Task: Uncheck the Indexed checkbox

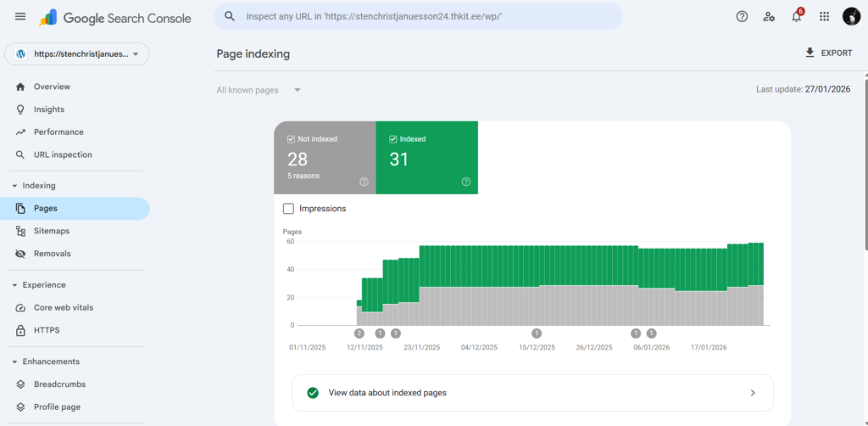Action: 393,139
